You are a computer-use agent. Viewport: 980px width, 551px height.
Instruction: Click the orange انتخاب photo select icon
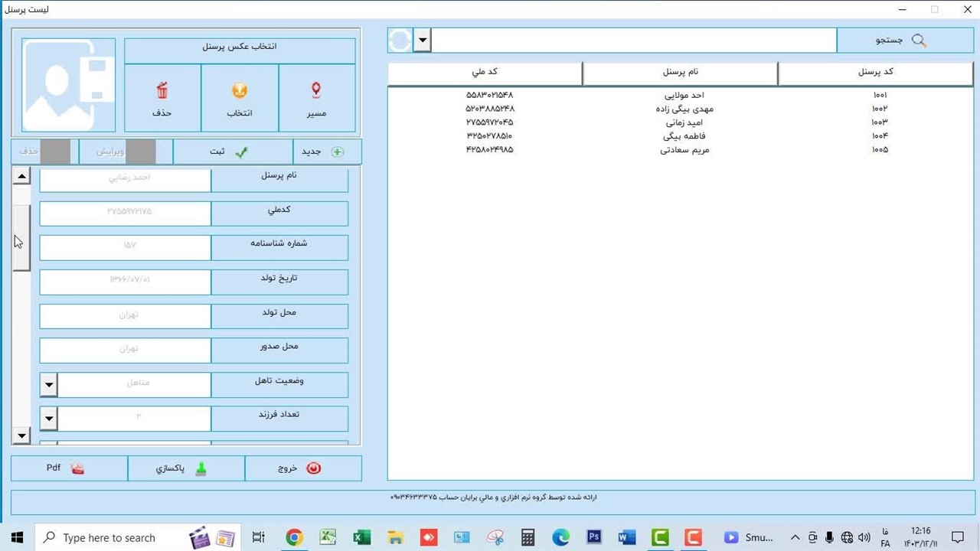[240, 92]
